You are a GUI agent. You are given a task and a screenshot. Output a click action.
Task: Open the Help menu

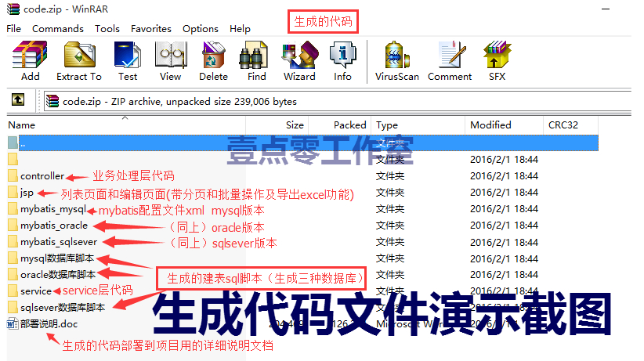(240, 29)
